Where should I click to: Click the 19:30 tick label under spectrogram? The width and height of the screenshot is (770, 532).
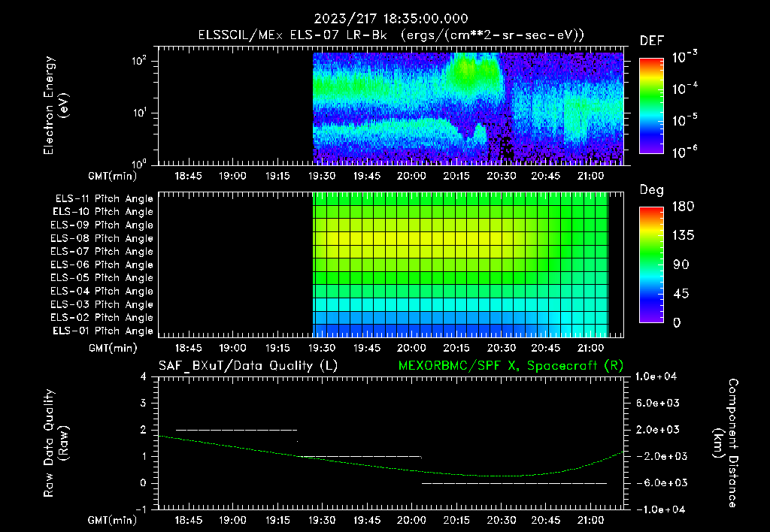pos(322,176)
